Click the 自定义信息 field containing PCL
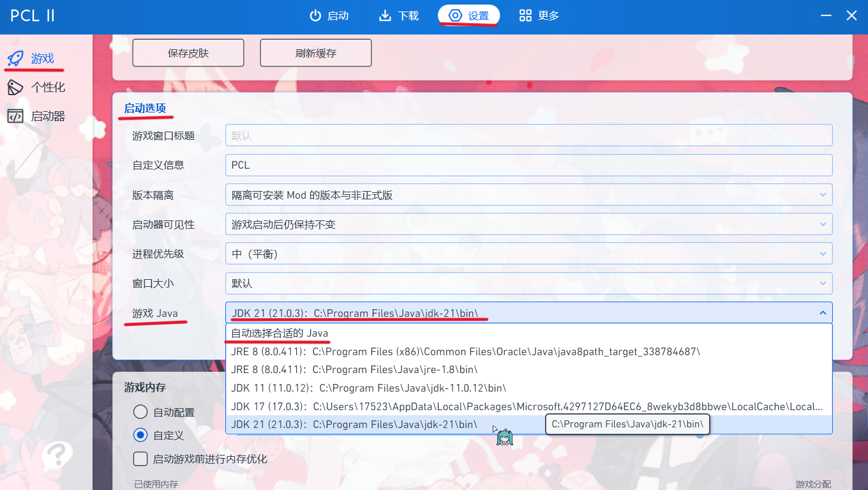The width and height of the screenshot is (868, 490). (x=529, y=165)
